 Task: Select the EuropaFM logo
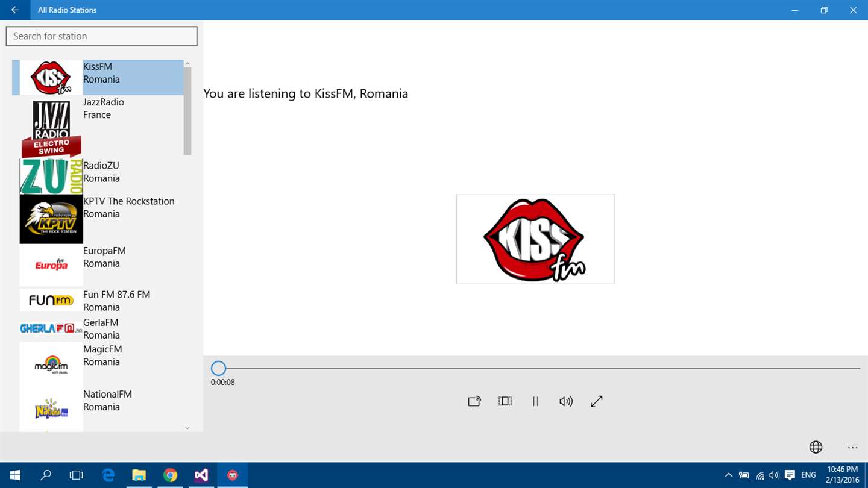(51, 265)
